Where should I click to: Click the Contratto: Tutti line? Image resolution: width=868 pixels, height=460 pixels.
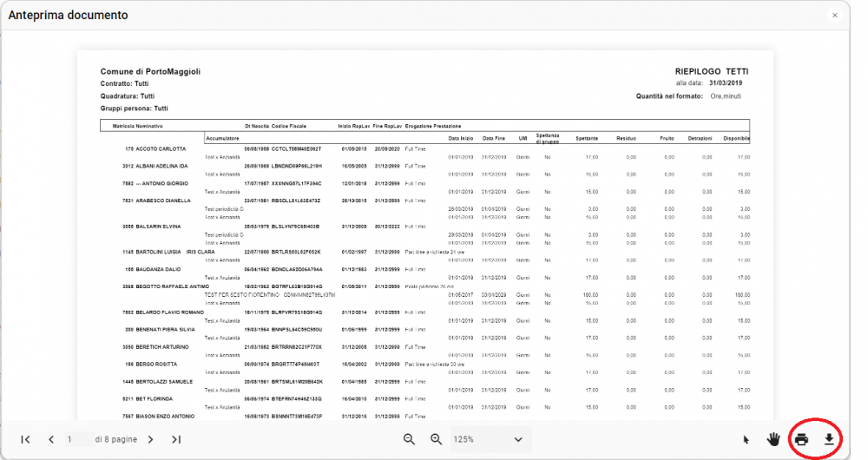pyautogui.click(x=124, y=83)
